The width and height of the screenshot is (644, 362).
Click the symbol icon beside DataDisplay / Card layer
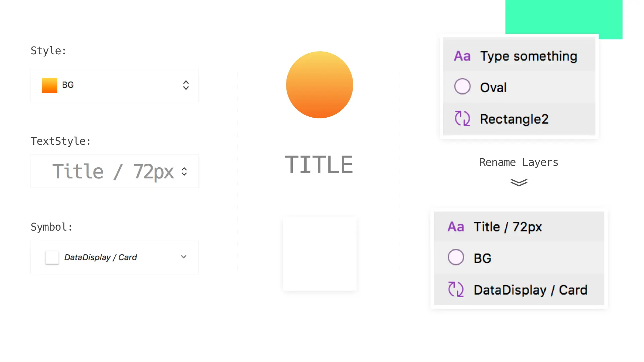[x=456, y=289]
